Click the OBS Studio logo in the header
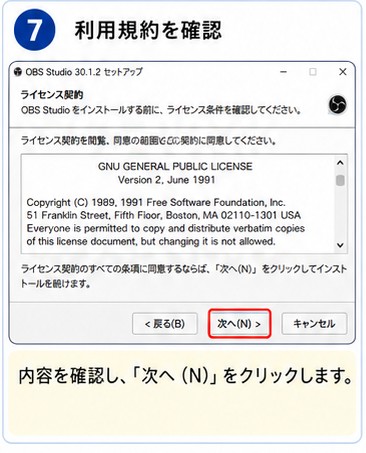This screenshot has height=453, width=366. point(337,104)
